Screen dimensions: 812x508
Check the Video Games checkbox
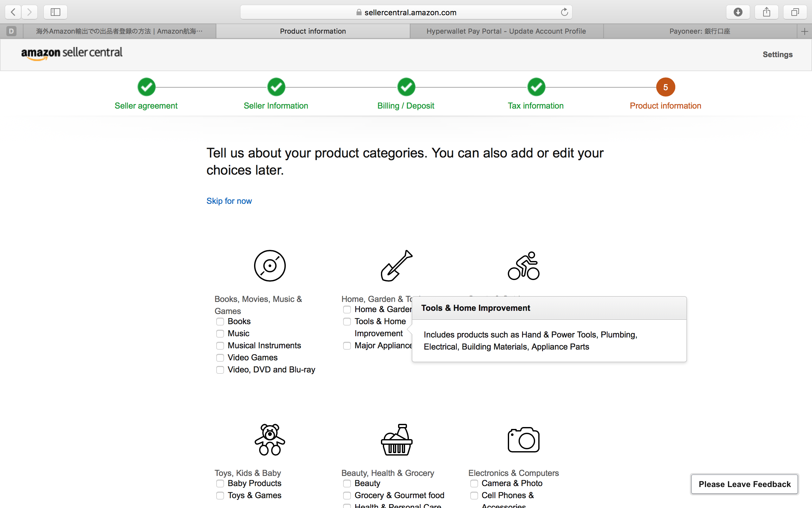220,358
